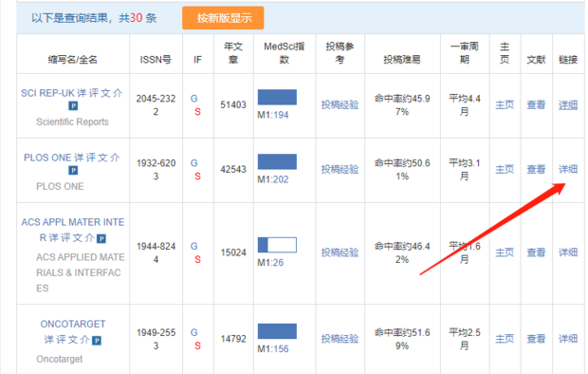
Task: Open 详细 link for ACS APPL MATER INTER
Action: coord(568,252)
